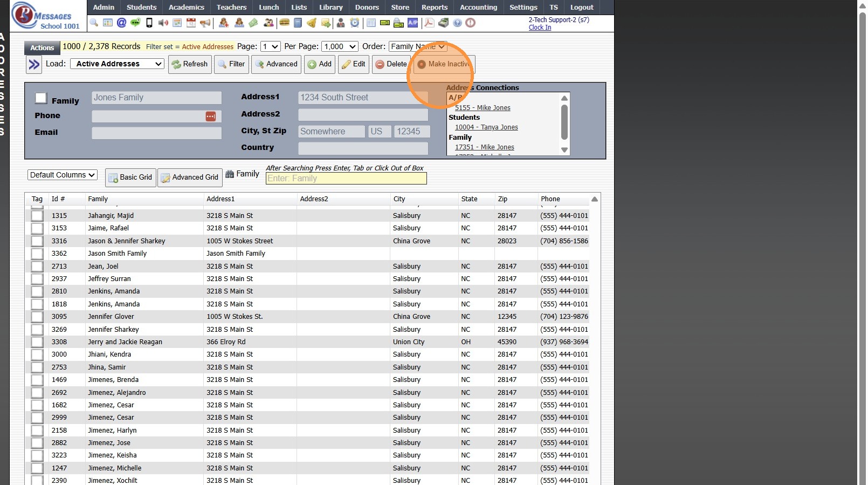Click the A/P toolbar icon
The image size is (868, 485).
tap(412, 23)
